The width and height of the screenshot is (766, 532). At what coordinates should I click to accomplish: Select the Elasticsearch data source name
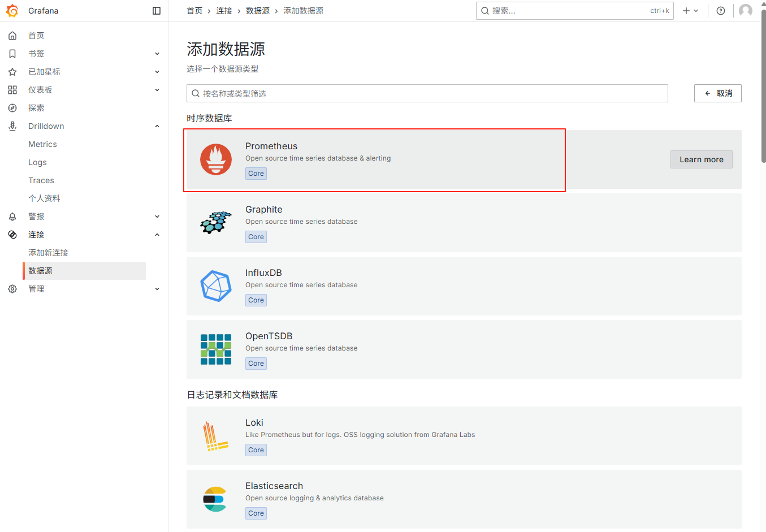click(274, 486)
